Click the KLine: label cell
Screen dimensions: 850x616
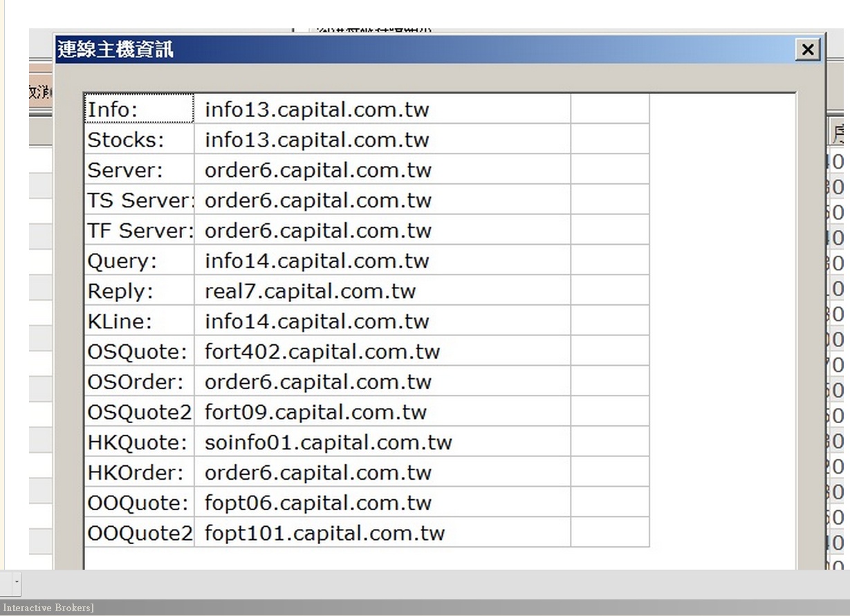140,321
